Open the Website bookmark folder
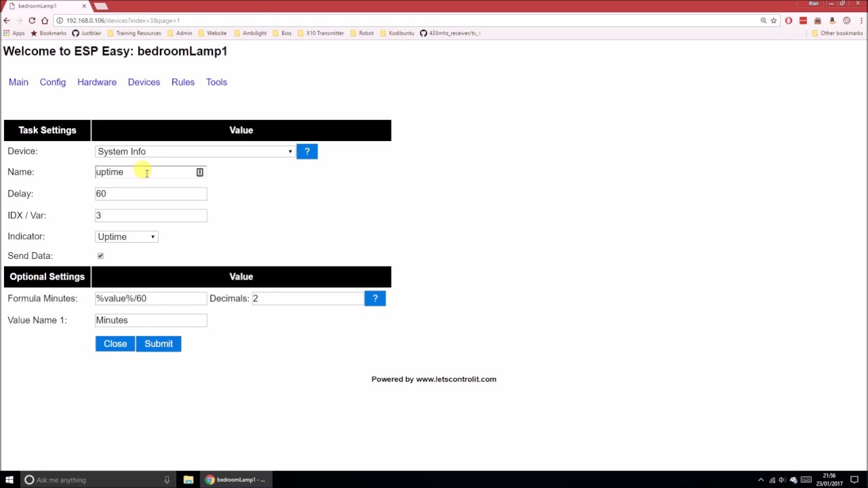Image resolution: width=868 pixels, height=488 pixels. 212,33
